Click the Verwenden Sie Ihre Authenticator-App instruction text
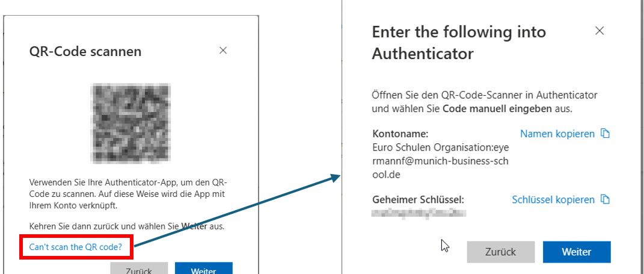The image size is (644, 274). [x=128, y=194]
